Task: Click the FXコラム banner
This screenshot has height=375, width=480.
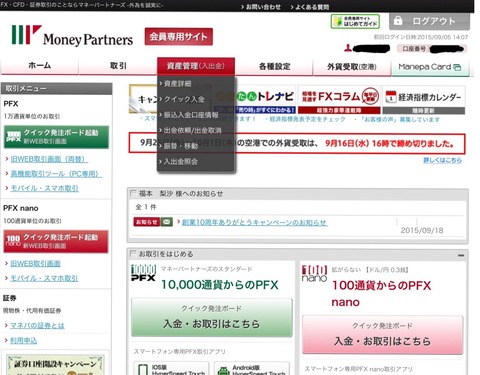Action: pos(339,100)
